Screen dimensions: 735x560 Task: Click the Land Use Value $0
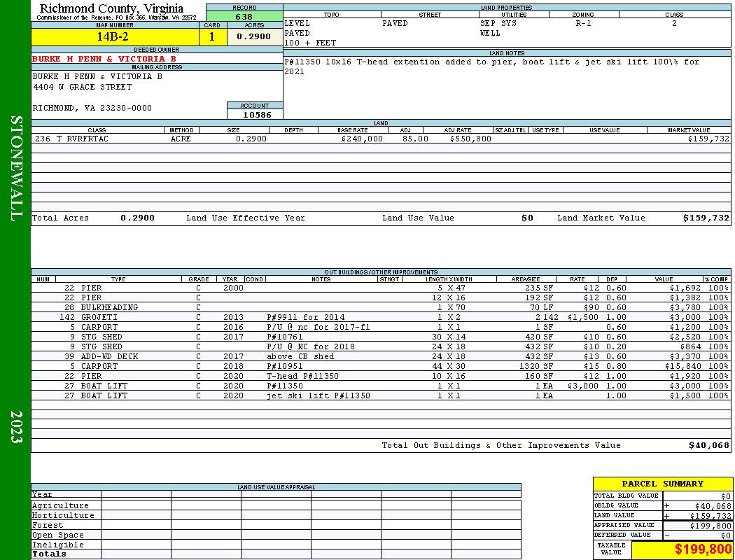(527, 218)
